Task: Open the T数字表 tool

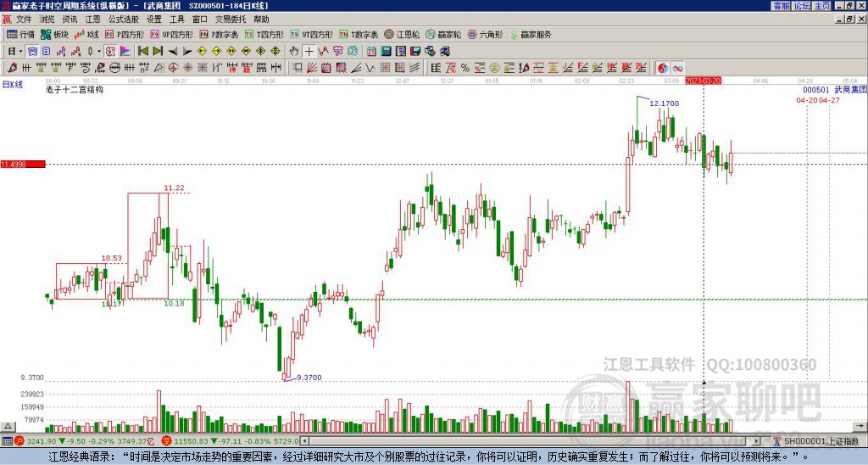Action: (x=359, y=34)
